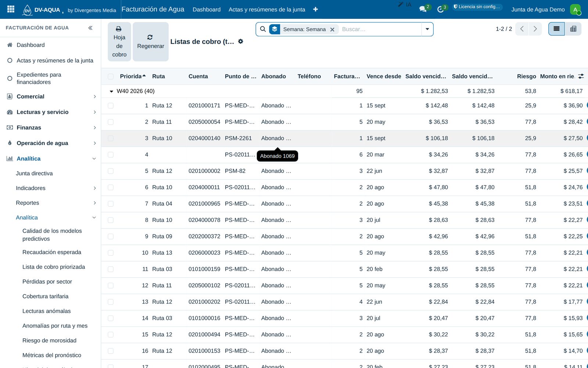Open Lista de cobro priorizada
Screen dimensions: 588x368
tap(54, 267)
